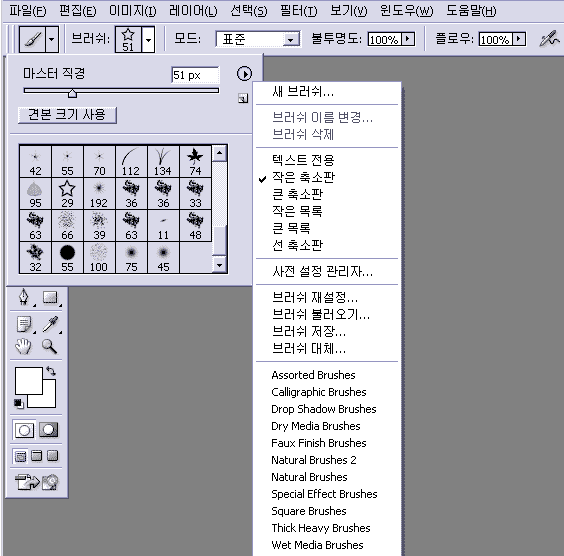Select the small 11 brush
Screen dimensions: 564x556
click(163, 225)
